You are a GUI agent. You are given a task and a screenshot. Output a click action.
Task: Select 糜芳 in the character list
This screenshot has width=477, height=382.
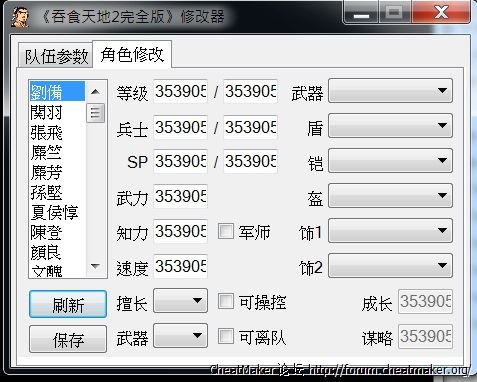[x=57, y=172]
